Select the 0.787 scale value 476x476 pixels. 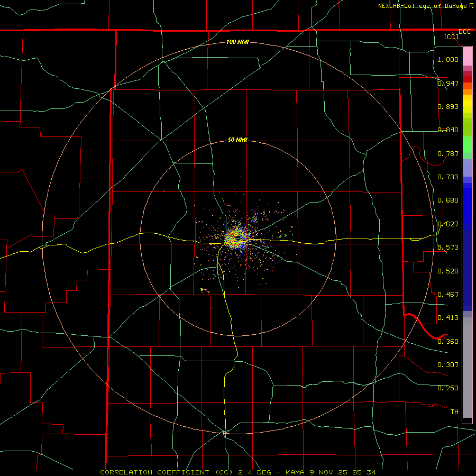click(x=448, y=153)
